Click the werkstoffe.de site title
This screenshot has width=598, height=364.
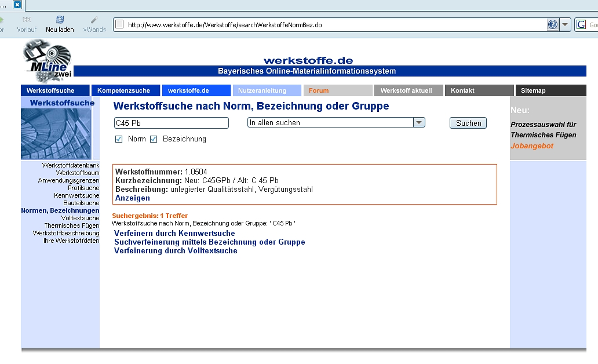308,60
